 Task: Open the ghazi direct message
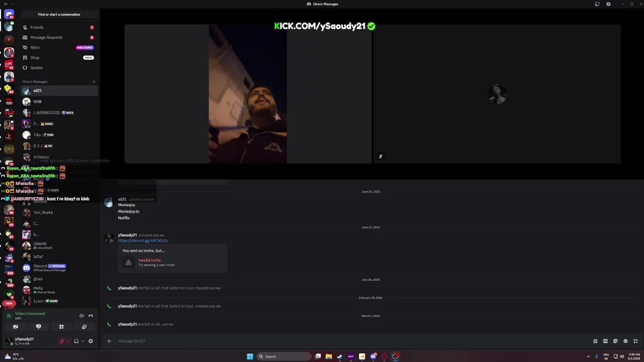[59, 279]
